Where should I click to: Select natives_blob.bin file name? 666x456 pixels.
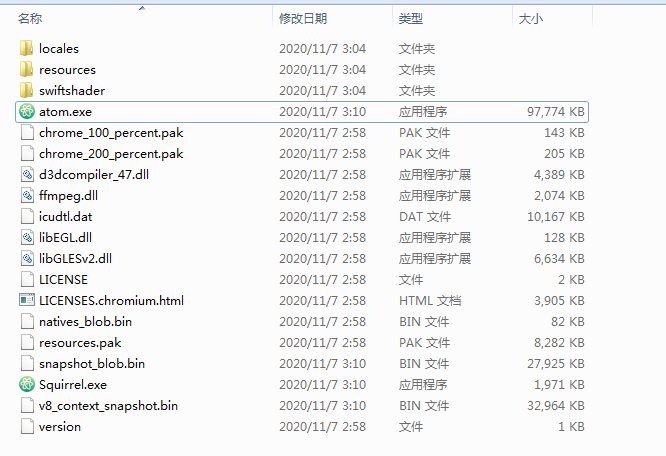coord(85,322)
